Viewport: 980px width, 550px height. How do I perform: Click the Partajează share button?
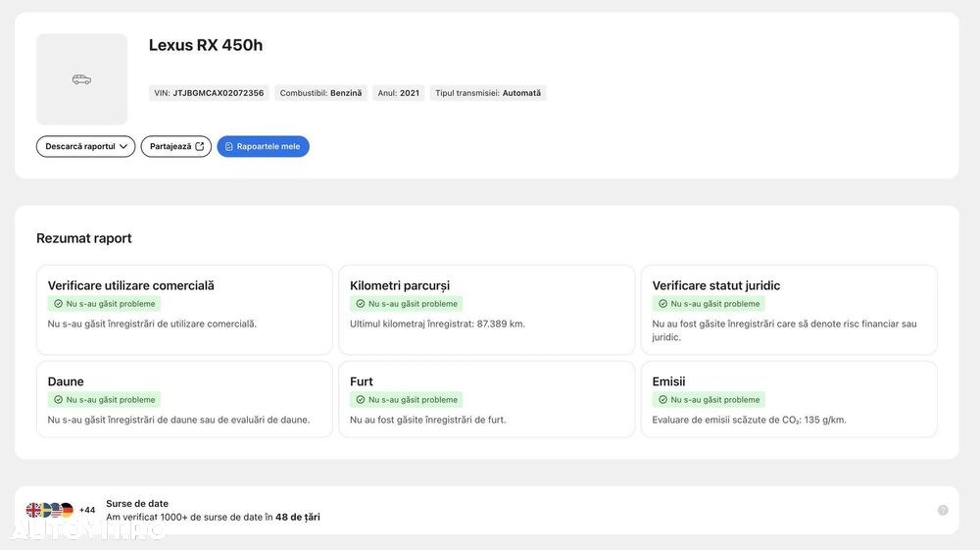[x=176, y=146]
